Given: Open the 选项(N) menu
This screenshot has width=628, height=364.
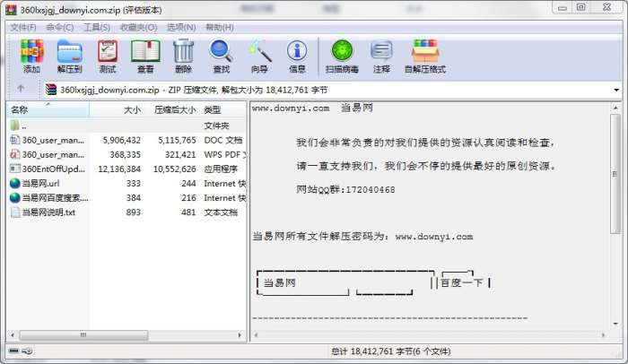Looking at the screenshot, I should tap(181, 27).
